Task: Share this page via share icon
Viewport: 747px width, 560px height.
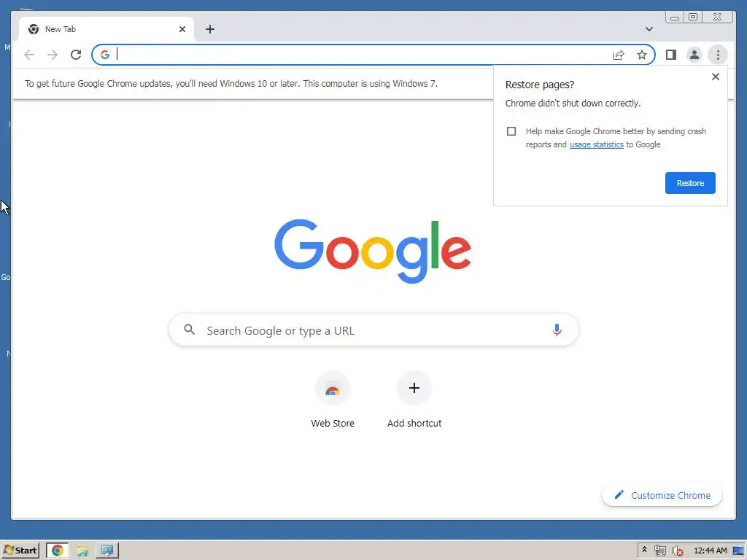Action: pyautogui.click(x=619, y=55)
